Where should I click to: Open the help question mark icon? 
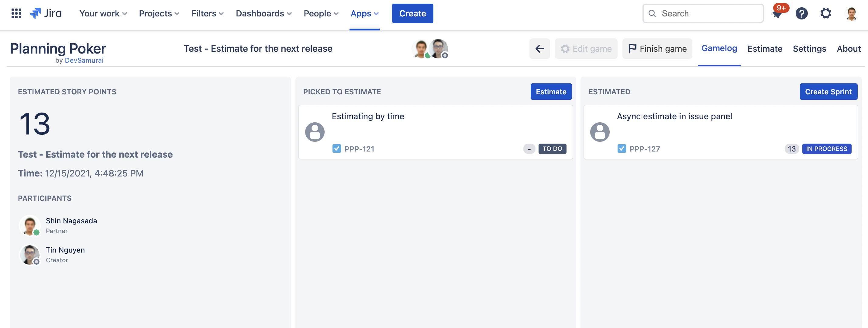(x=802, y=13)
